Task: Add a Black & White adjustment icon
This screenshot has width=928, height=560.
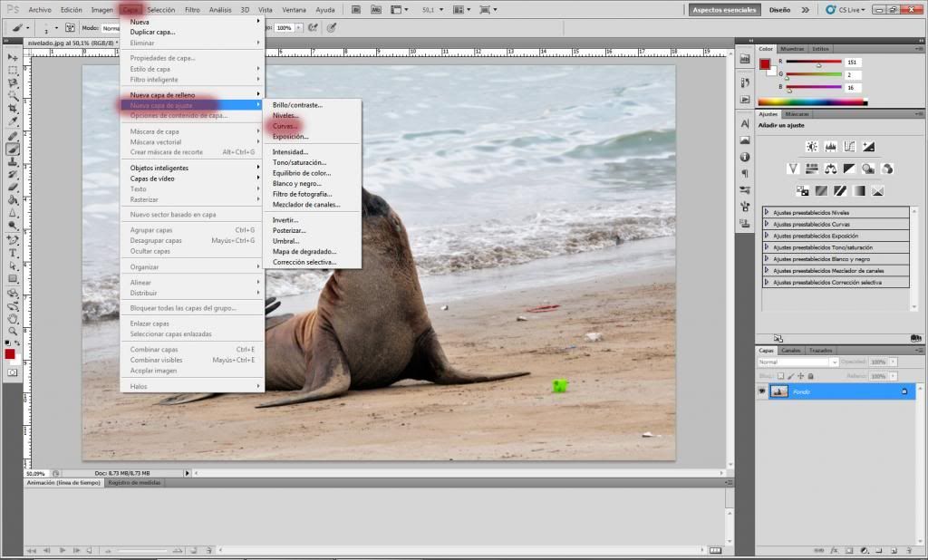Action: (x=849, y=169)
